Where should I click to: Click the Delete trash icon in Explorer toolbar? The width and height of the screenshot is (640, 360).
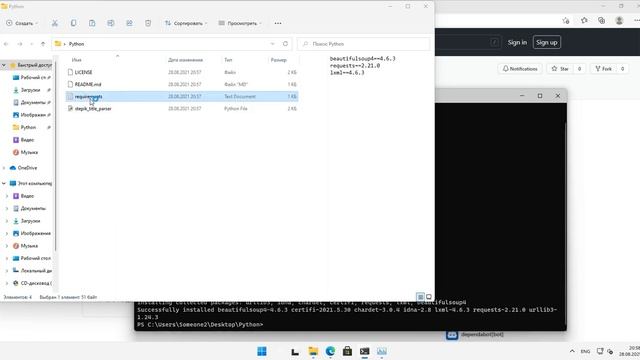(x=148, y=23)
